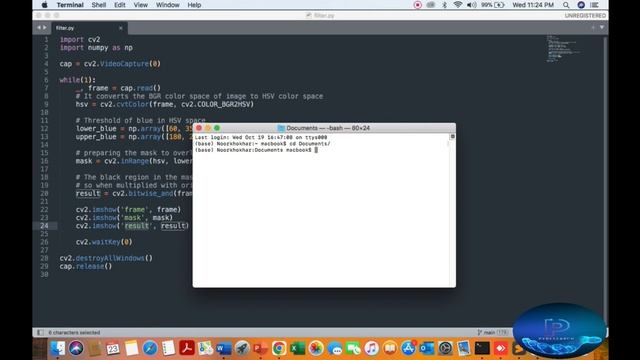Open Notification Center

595,5
